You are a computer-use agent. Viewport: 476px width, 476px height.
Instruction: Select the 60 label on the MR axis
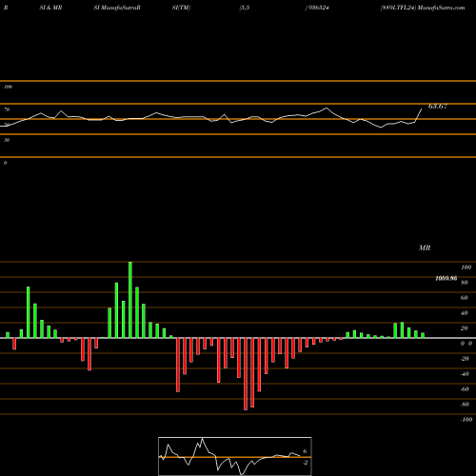[x=465, y=298]
